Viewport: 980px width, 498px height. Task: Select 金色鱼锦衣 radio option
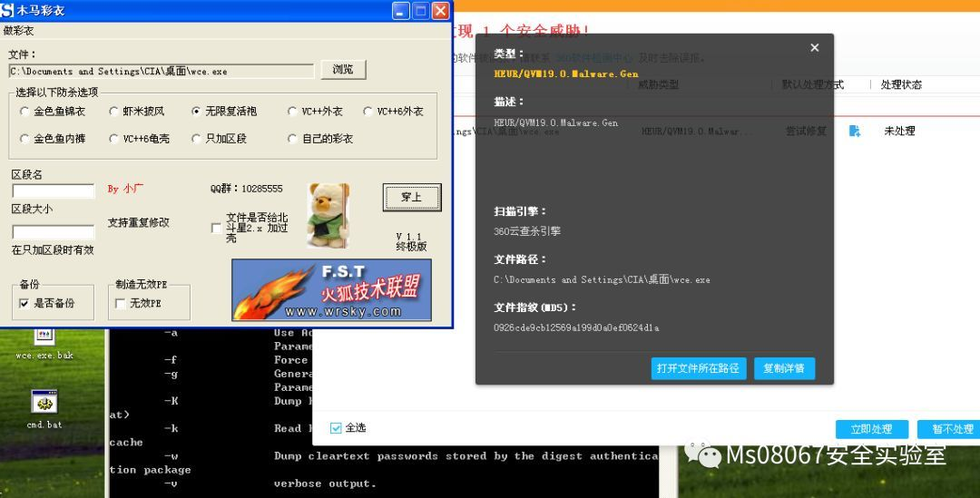54,112
